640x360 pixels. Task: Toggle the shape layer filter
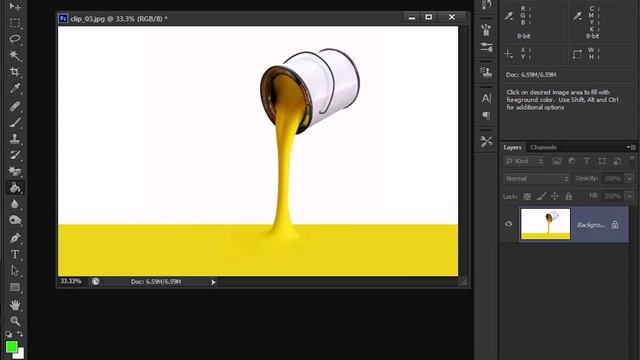602,161
